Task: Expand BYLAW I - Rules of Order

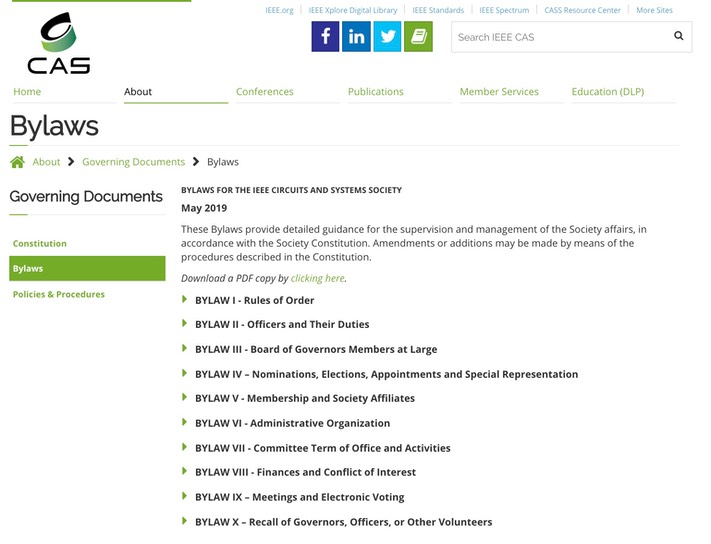Action: coord(254,300)
